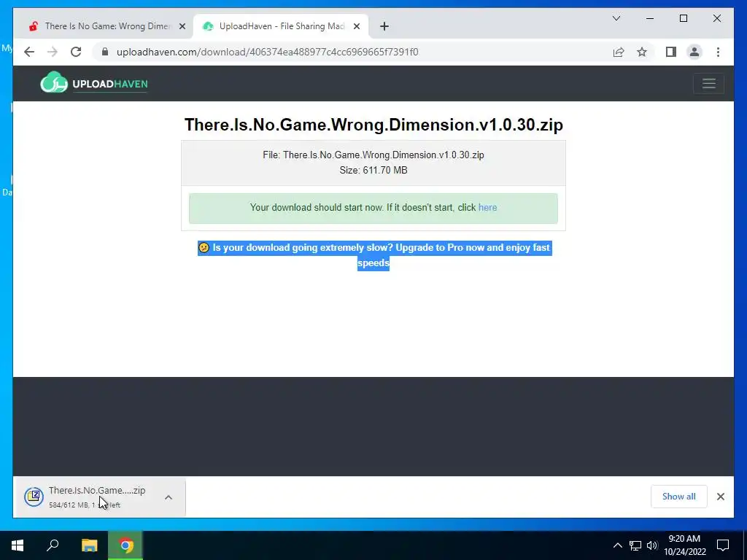The image size is (747, 560).
Task: Click the page title zip filename heading
Action: coord(373,125)
